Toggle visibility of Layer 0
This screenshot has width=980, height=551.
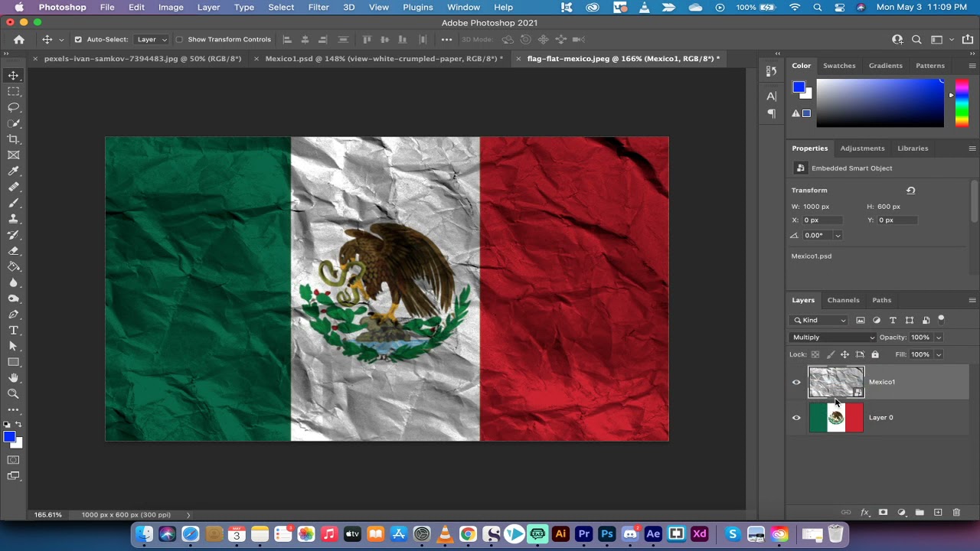(796, 418)
